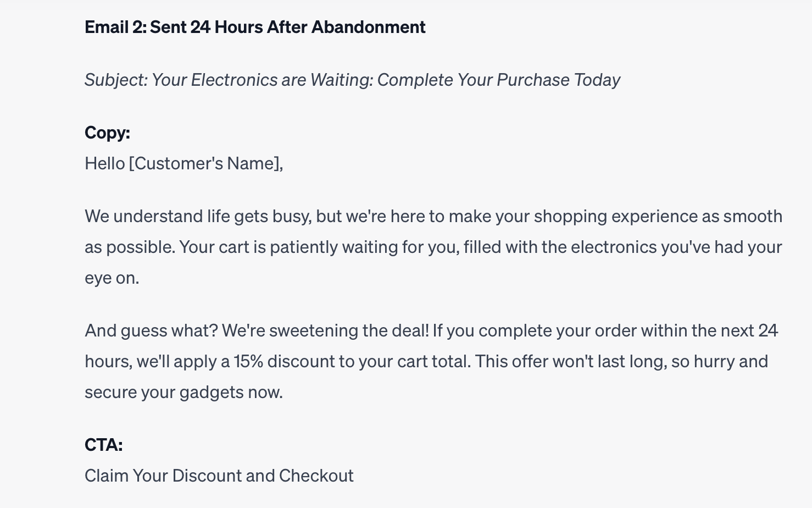Click "Purchase Today" in the subject line

(x=558, y=80)
